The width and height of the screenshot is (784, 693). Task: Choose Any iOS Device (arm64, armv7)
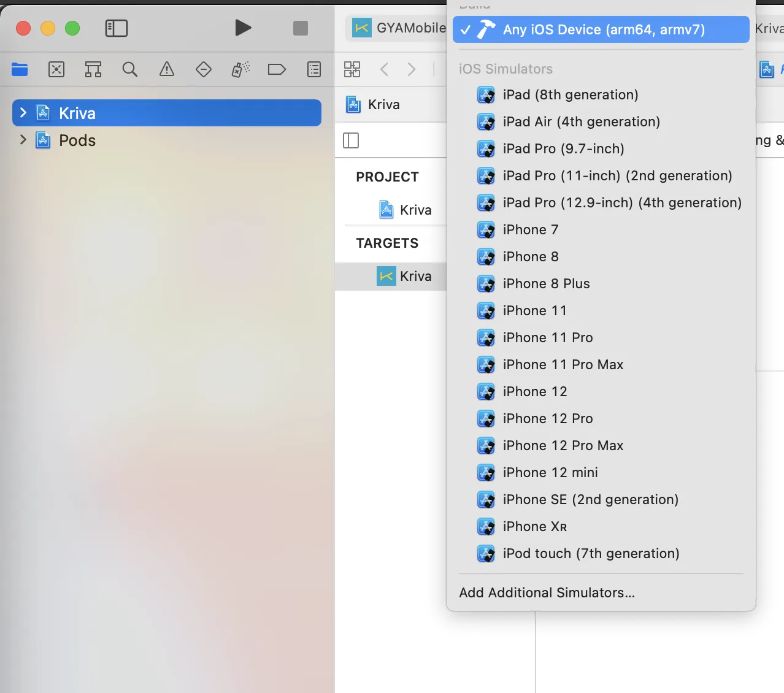tap(601, 29)
